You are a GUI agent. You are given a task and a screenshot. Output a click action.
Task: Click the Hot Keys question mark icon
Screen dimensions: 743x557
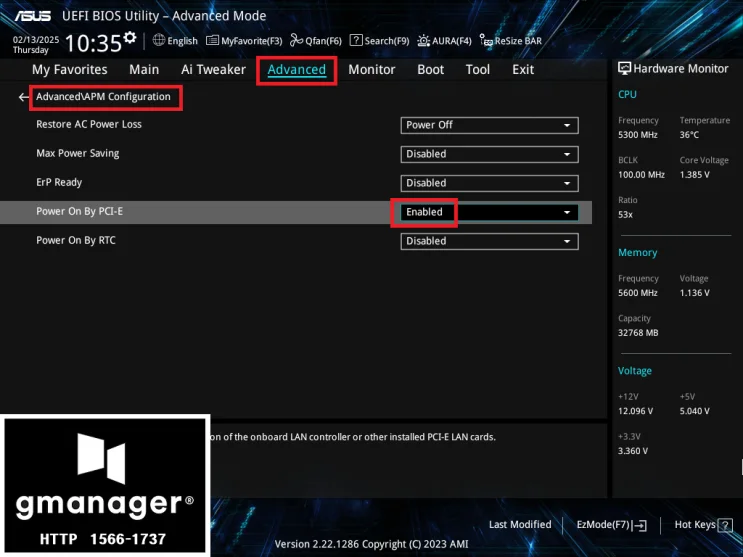[x=725, y=525]
